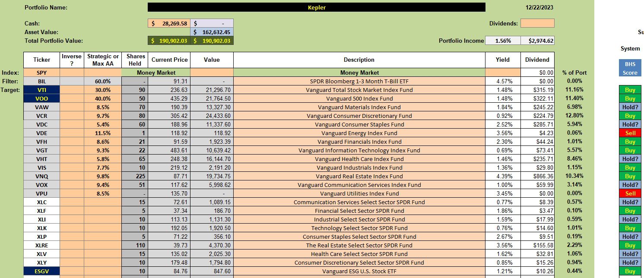Image resolution: width=644 pixels, height=278 pixels.
Task: Select the Hold? score for VAW
Action: pyautogui.click(x=630, y=107)
